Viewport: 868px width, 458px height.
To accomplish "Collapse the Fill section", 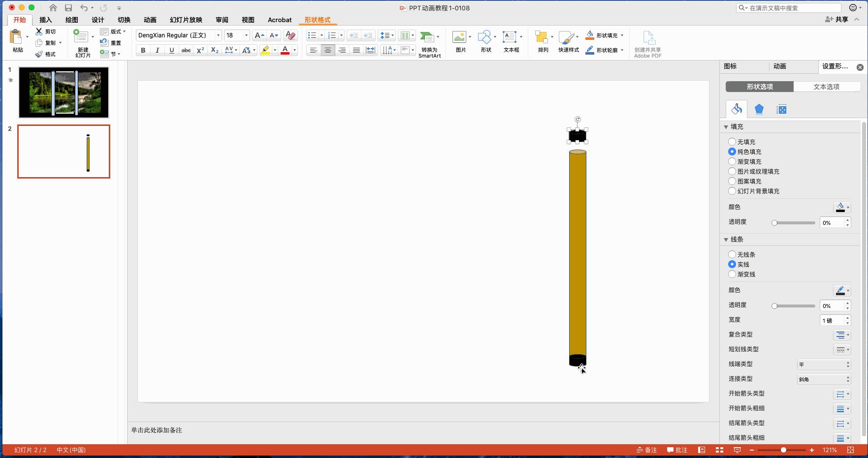I will coord(726,127).
